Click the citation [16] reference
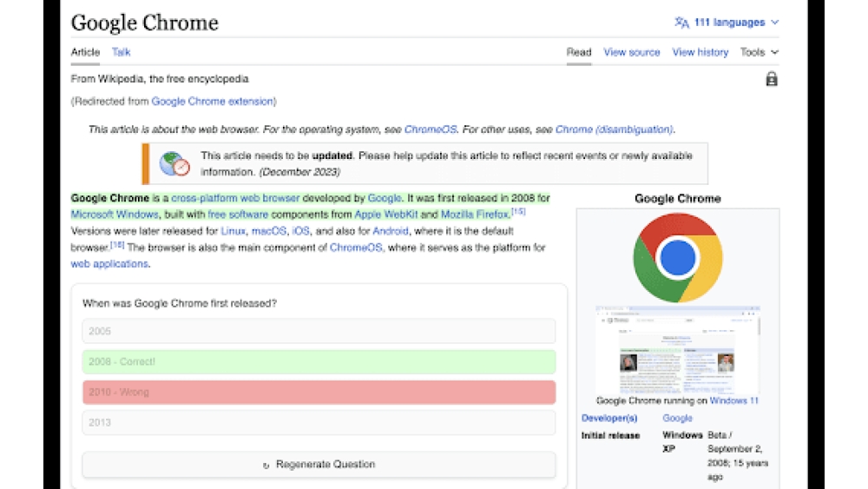868x489 pixels. point(117,244)
